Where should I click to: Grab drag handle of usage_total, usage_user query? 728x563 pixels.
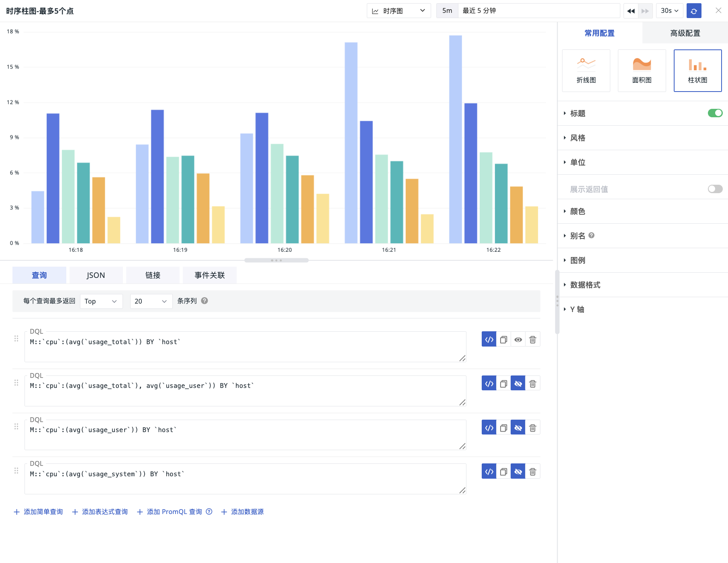16,383
